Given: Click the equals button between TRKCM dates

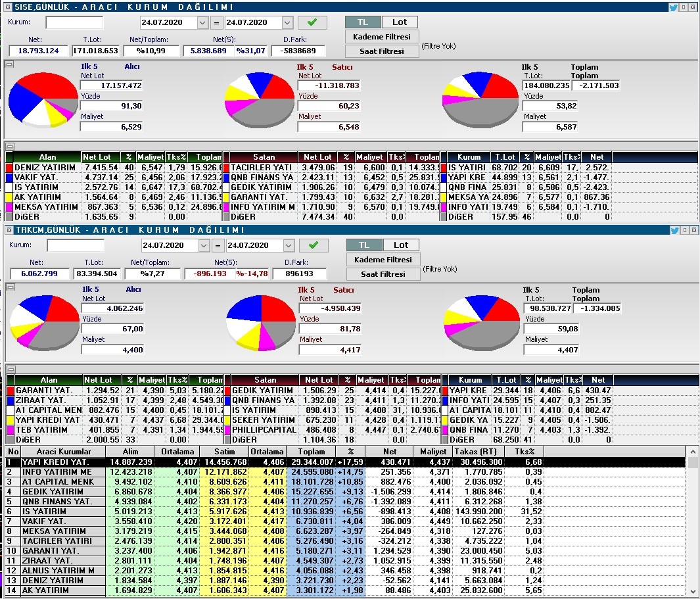Looking at the screenshot, I should click(x=218, y=246).
